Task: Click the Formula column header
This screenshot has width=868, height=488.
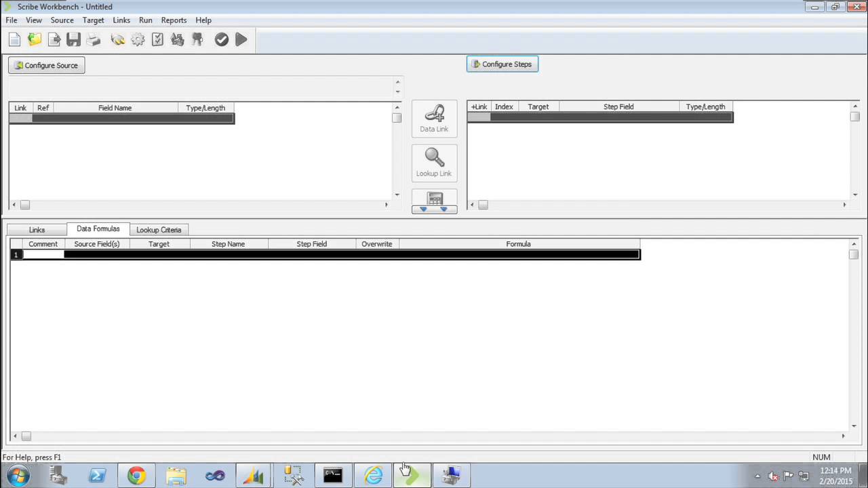Action: pos(518,244)
